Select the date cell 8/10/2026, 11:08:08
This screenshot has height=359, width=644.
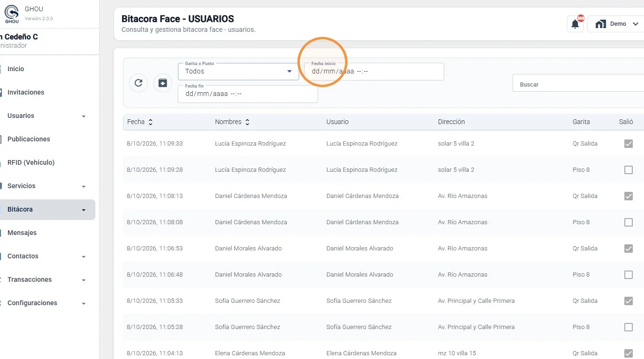(x=155, y=222)
